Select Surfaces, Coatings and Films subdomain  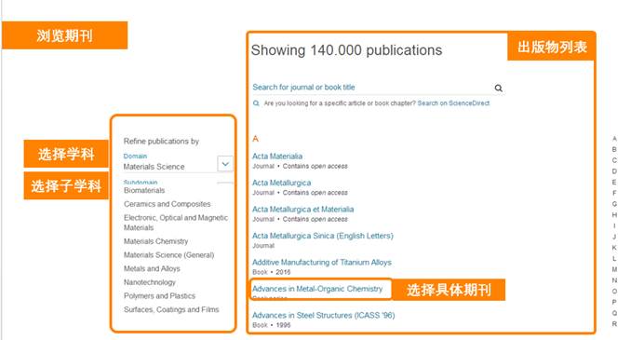pyautogui.click(x=171, y=309)
